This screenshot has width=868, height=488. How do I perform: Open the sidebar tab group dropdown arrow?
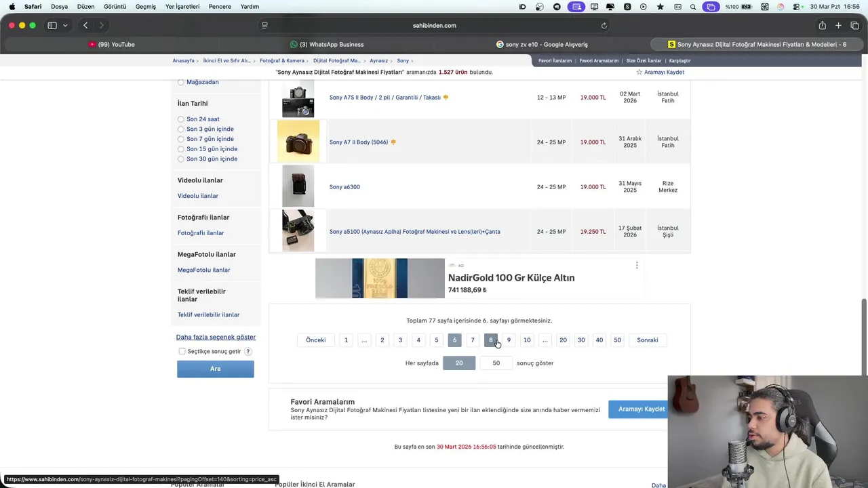coord(65,26)
